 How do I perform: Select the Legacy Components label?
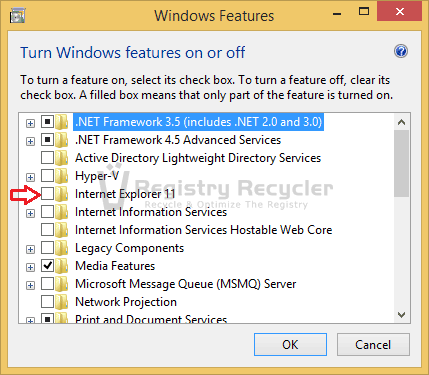[x=129, y=248]
